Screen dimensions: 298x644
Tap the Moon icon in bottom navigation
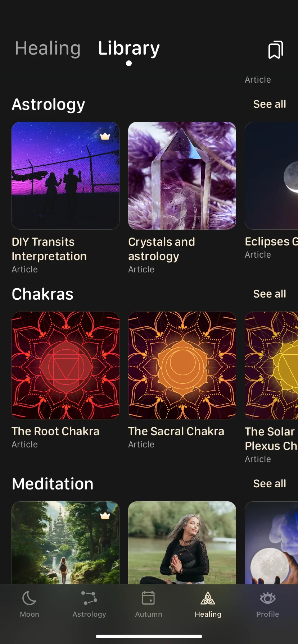(30, 598)
